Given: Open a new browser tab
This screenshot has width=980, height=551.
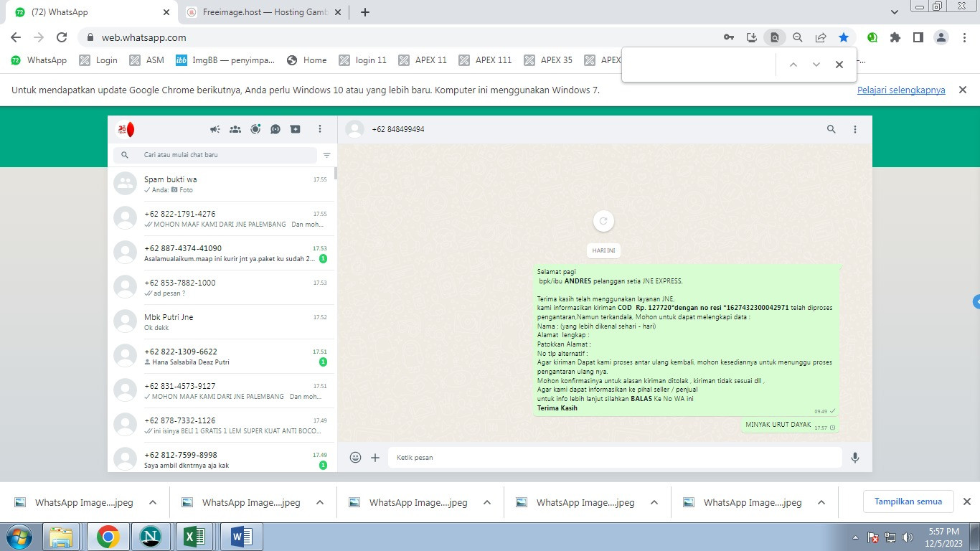Looking at the screenshot, I should click(x=365, y=12).
